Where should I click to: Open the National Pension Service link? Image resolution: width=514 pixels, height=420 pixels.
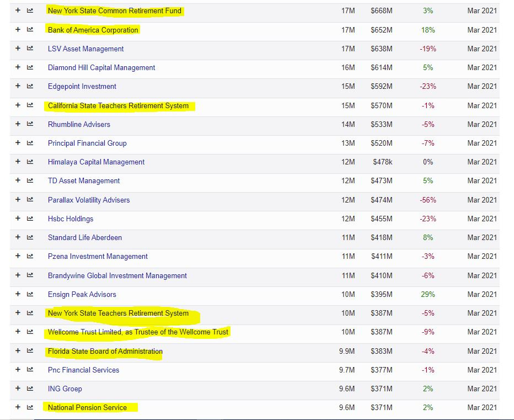point(87,407)
